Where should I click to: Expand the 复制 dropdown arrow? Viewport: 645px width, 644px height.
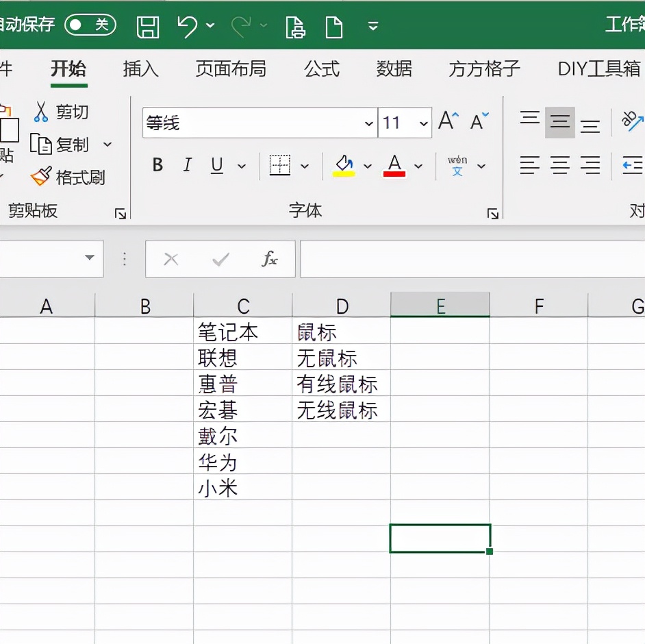point(107,145)
